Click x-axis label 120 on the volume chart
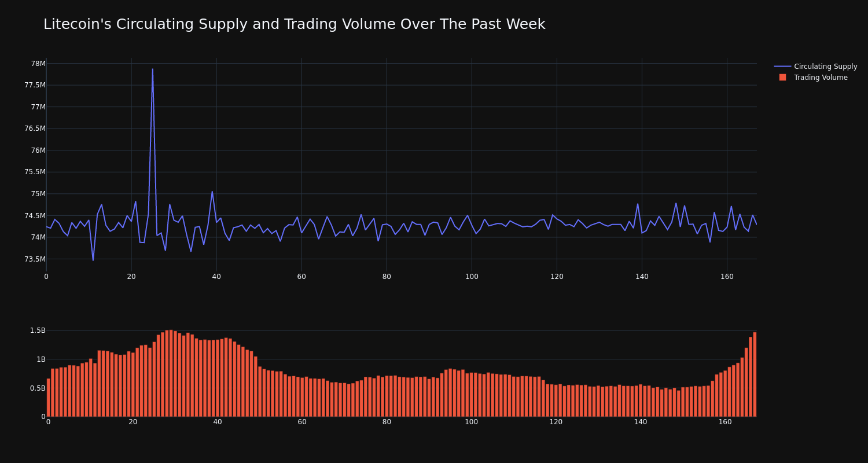The height and width of the screenshot is (463, 868). click(556, 422)
